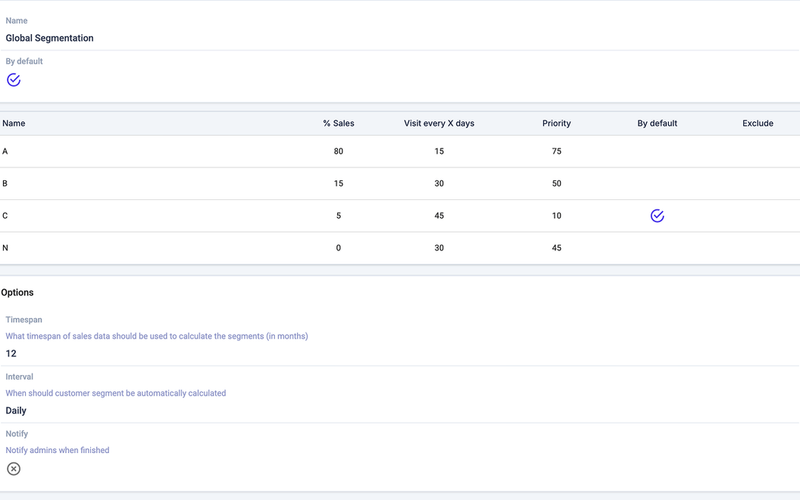Click the Visit every X days column header

click(439, 124)
